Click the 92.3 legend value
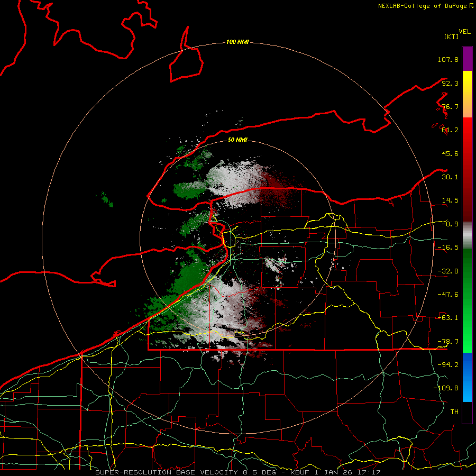 pos(450,83)
